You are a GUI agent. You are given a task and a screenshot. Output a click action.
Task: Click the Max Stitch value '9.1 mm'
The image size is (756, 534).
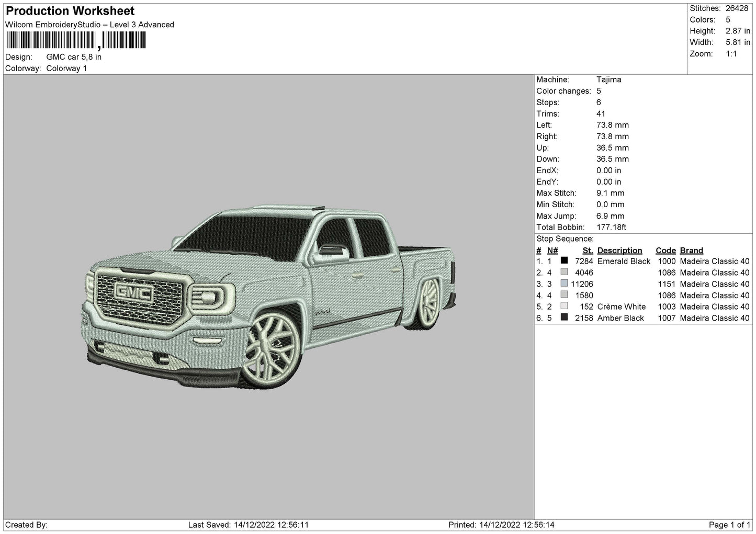pyautogui.click(x=611, y=194)
